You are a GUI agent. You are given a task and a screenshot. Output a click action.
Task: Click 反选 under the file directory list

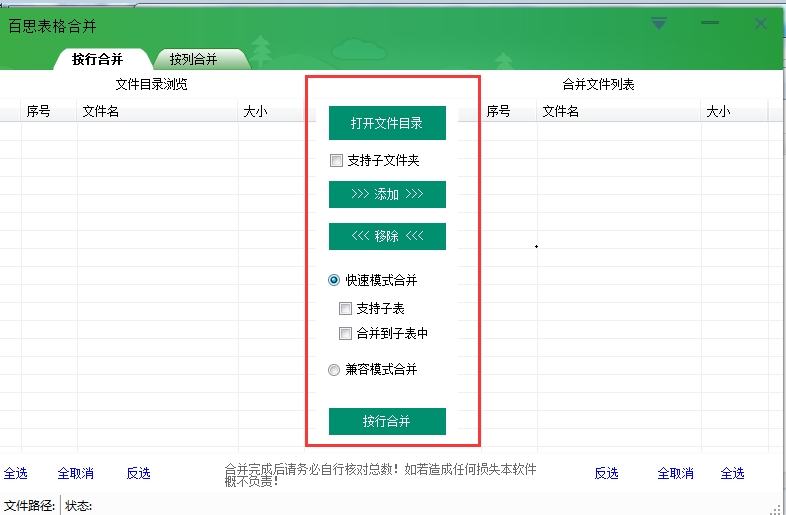click(138, 473)
